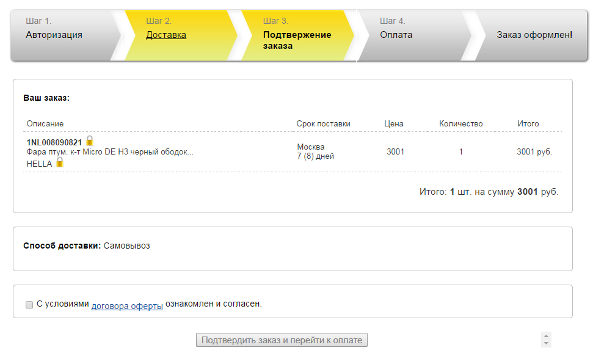Viewport: 593px width, 364px height.
Task: Click the lock icon next to 1NL008090821
Action: click(90, 141)
